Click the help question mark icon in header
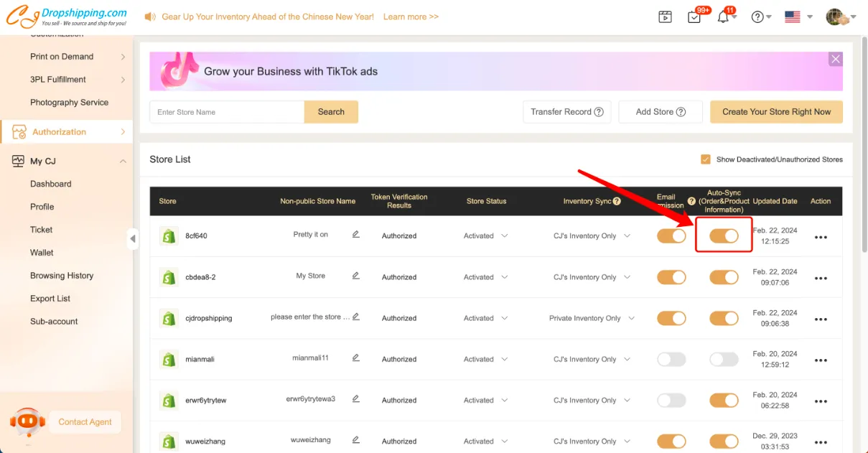The image size is (868, 453). click(x=757, y=17)
